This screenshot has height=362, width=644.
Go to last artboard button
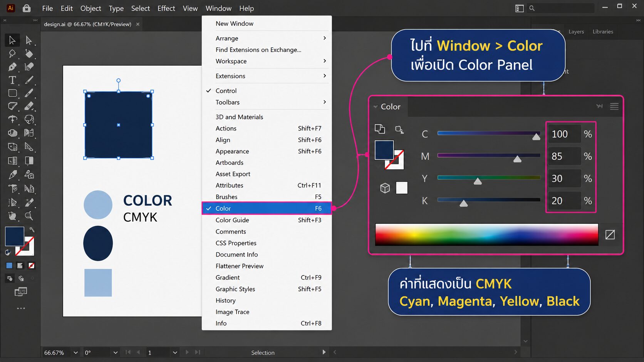pos(198,352)
